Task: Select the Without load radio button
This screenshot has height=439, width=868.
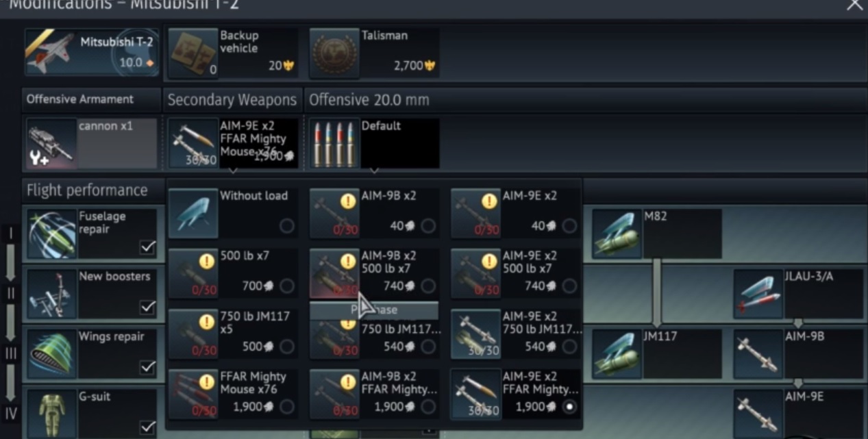Action: tap(287, 225)
